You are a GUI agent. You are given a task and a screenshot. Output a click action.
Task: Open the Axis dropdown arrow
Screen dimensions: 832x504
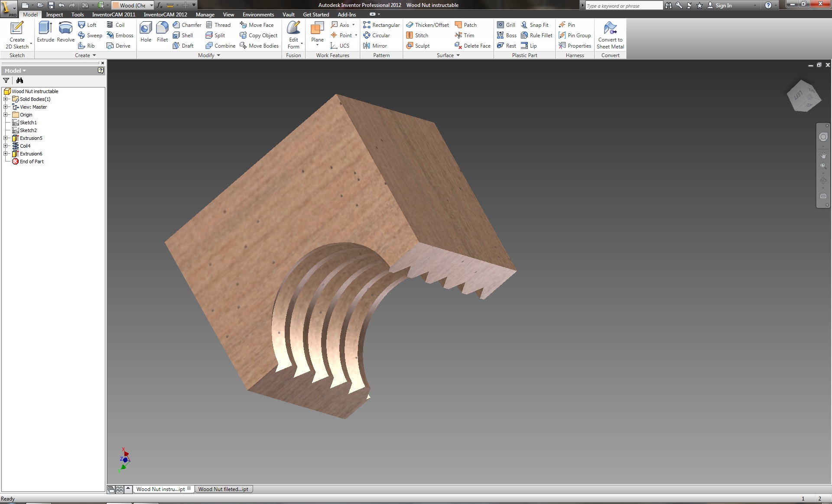pyautogui.click(x=354, y=25)
